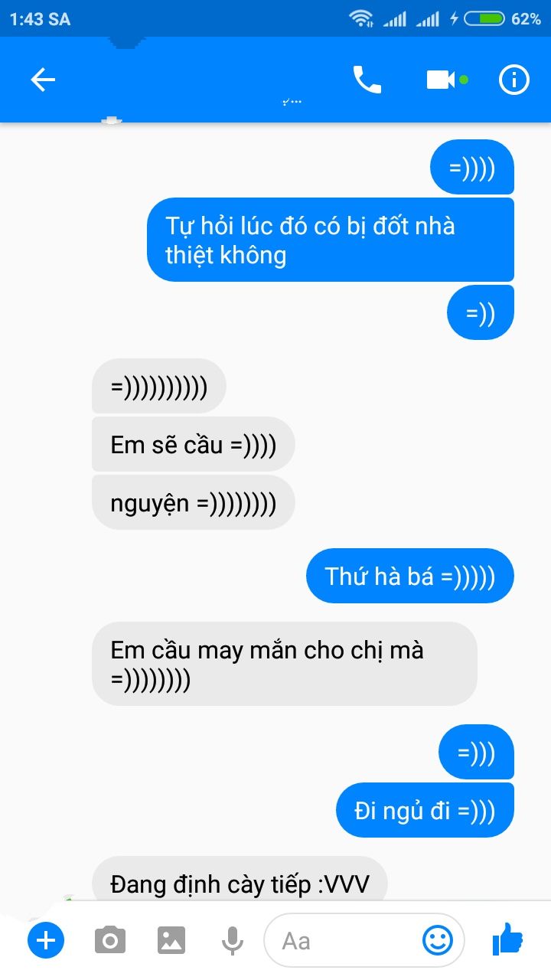This screenshot has width=551, height=980.
Task: Select the message "Tự hỏi lúc đó có bị đốt nhà"
Action: [331, 240]
